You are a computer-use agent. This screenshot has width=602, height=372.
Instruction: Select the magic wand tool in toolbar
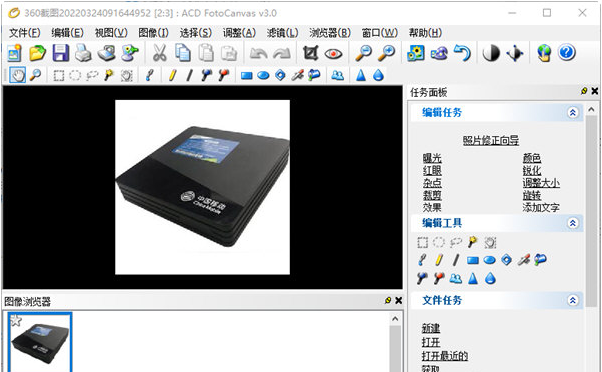click(109, 75)
